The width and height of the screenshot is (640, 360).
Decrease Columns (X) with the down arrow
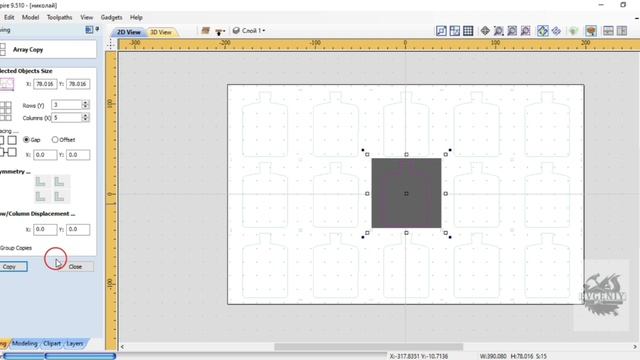tap(85, 120)
